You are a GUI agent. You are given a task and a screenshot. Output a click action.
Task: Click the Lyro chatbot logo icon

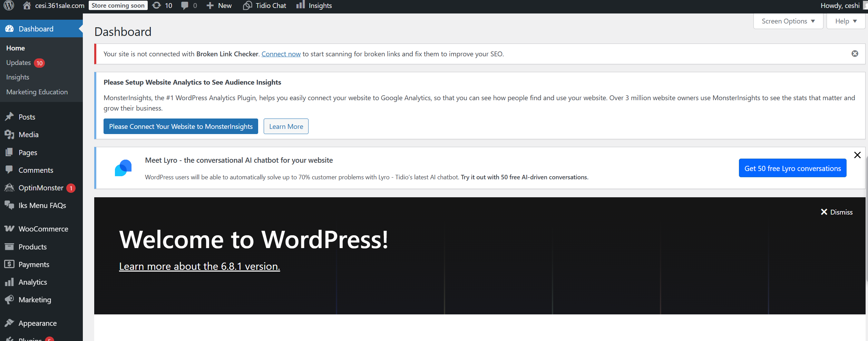[x=123, y=168]
